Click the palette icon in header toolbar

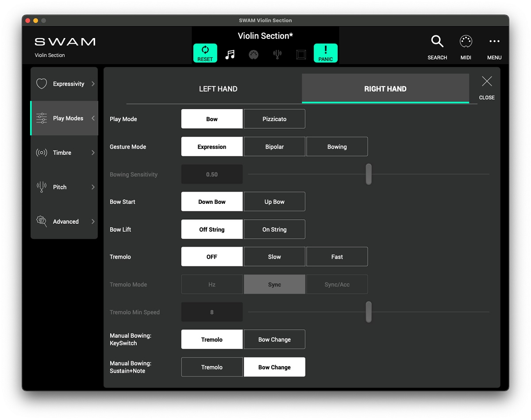(x=254, y=54)
